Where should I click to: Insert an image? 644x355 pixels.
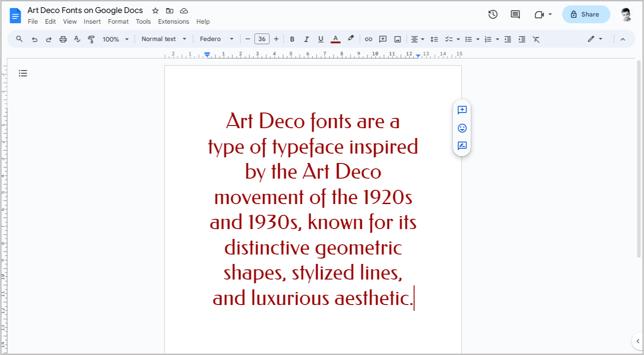[x=397, y=39]
